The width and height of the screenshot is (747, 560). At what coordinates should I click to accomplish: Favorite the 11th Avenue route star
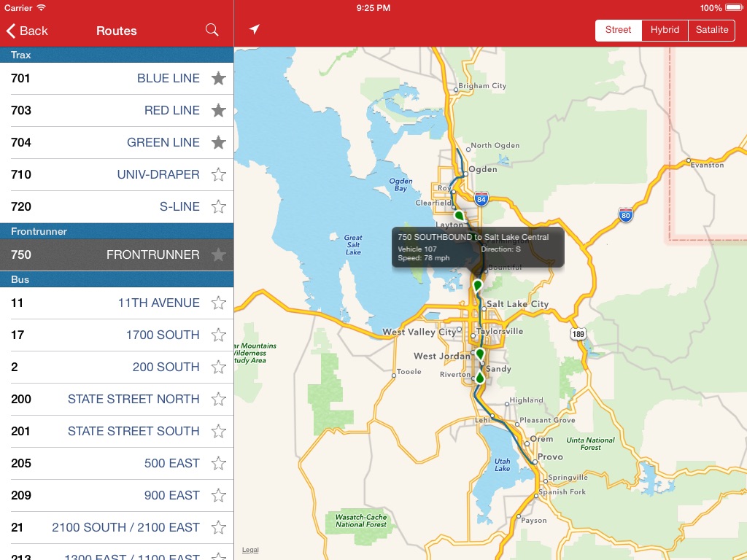coord(219,303)
